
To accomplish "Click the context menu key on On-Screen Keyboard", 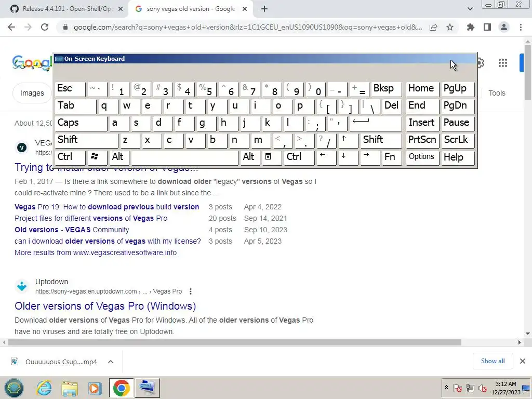I will [271, 157].
